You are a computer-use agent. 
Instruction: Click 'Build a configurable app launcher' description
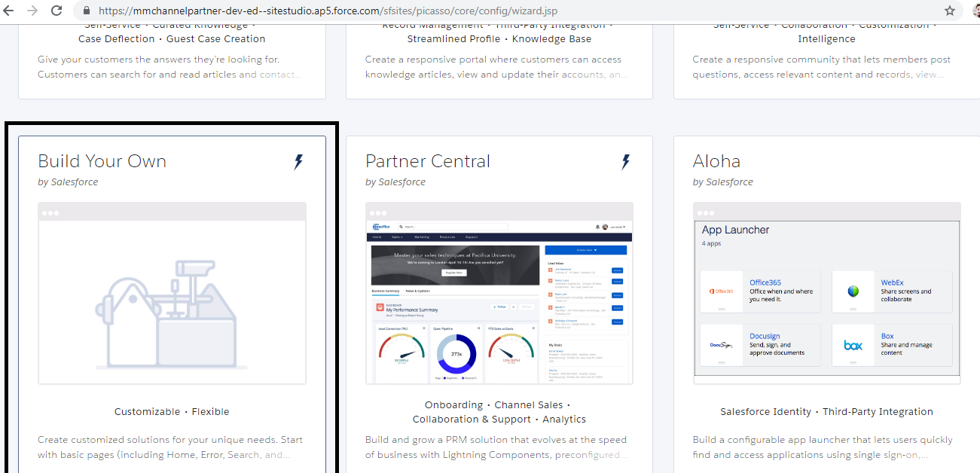pos(823,447)
